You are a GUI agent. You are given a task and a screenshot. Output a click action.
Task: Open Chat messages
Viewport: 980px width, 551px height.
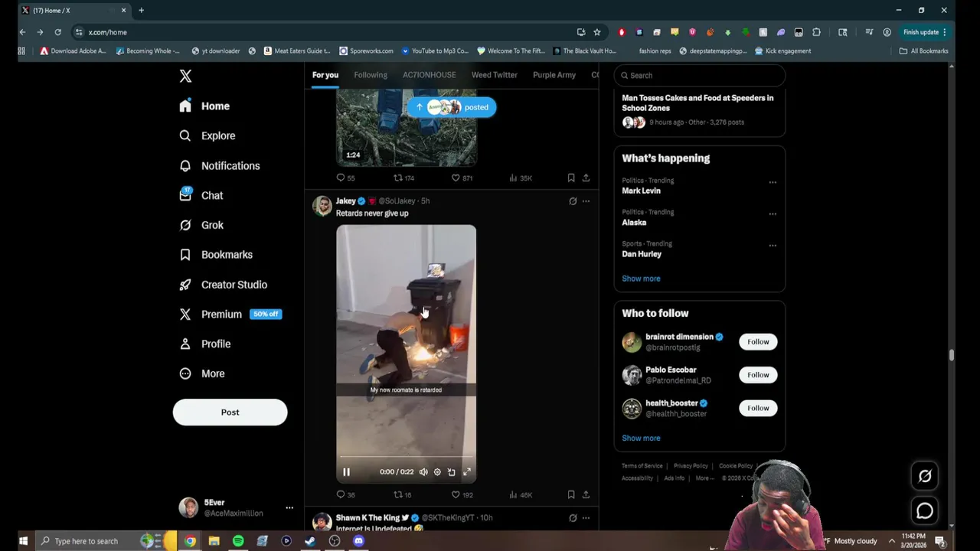[x=201, y=195]
